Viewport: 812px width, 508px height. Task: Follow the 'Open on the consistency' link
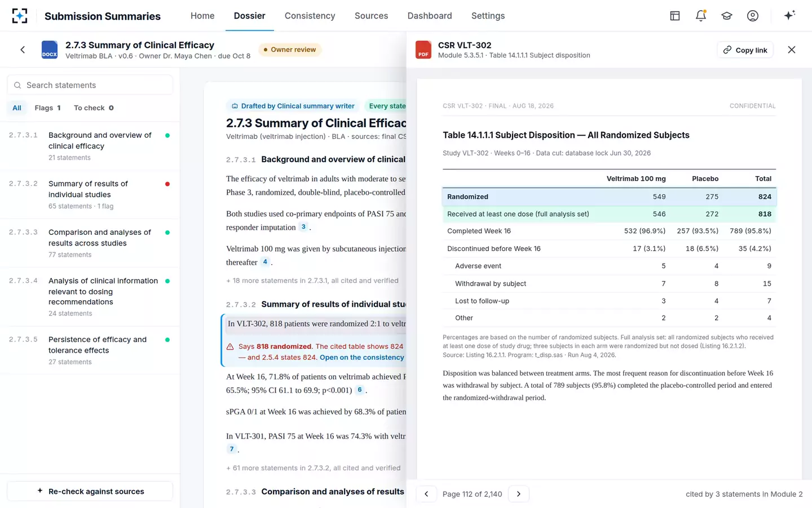(362, 357)
